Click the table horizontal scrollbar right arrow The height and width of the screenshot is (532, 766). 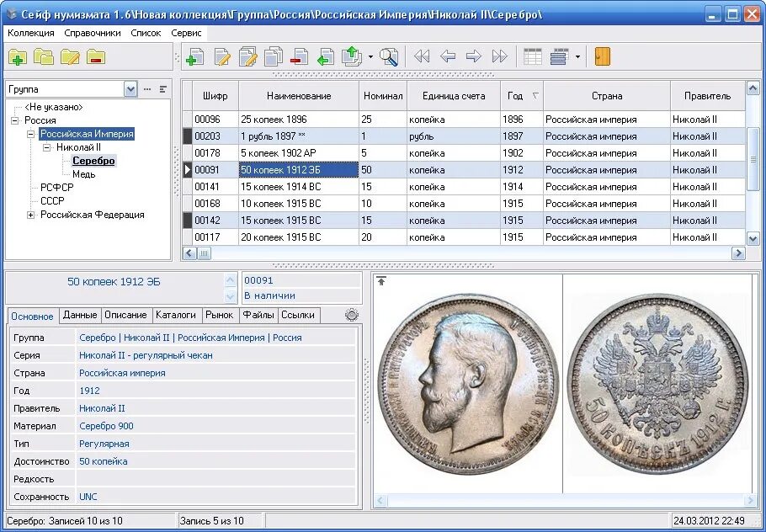(x=738, y=253)
